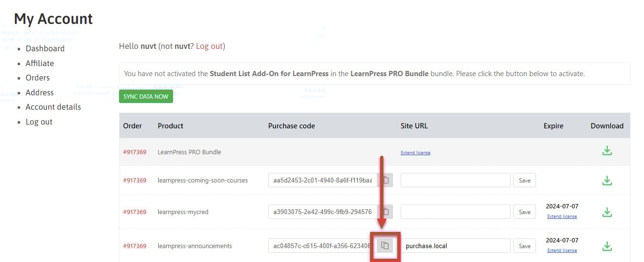Image resolution: width=644 pixels, height=262 pixels.
Task: Click the Log out link beside greeting
Action: coord(209,46)
